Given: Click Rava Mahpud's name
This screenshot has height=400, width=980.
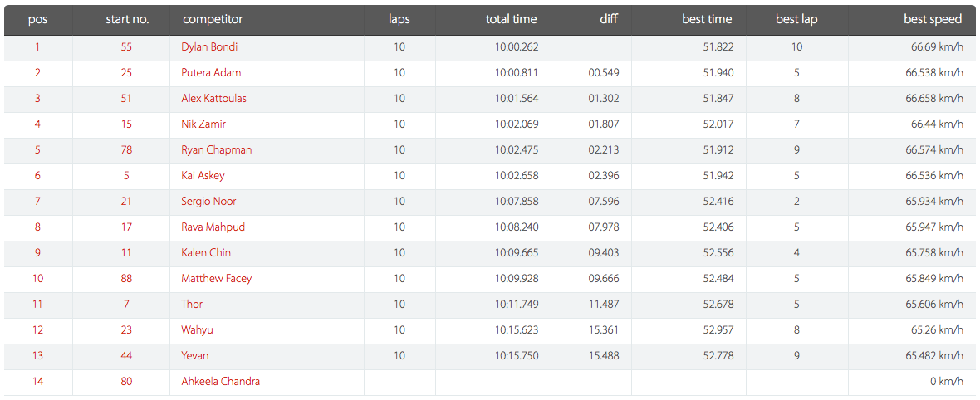Looking at the screenshot, I should point(213,227).
